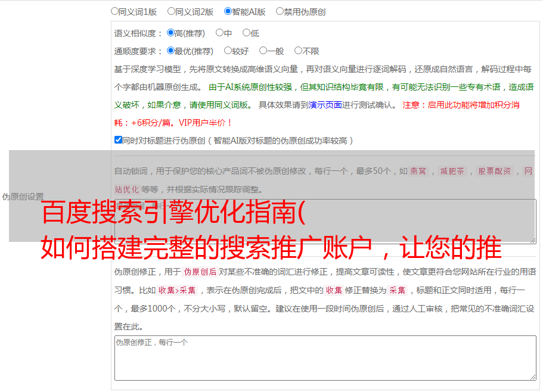Click the 伪原创后 highlighted tag

click(x=200, y=272)
